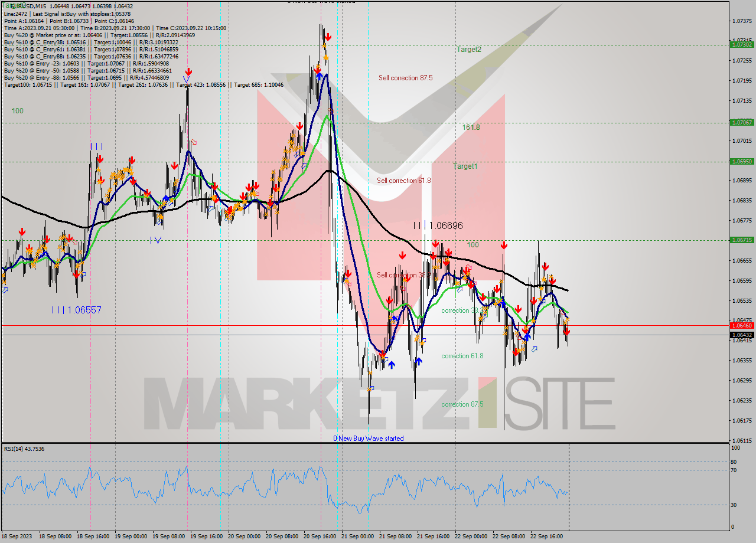Click the green 1.06715 price tag

741,240
